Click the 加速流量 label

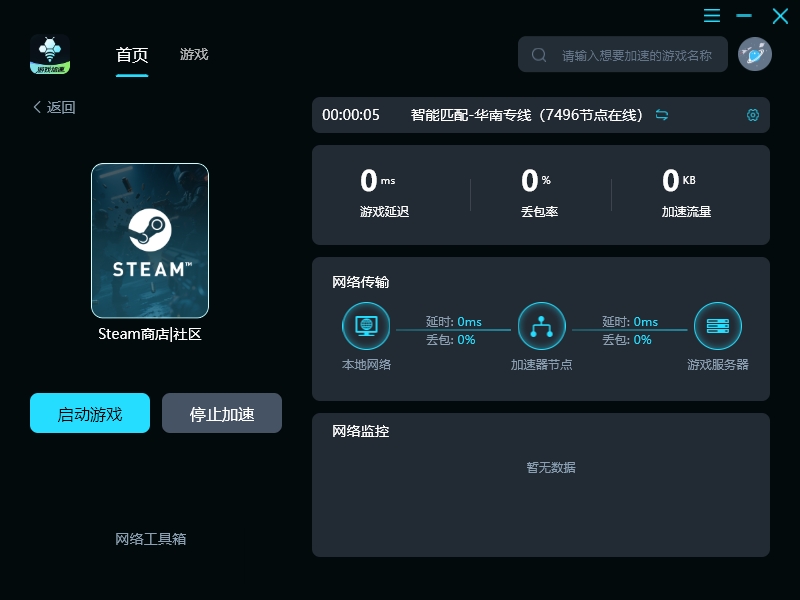[686, 212]
